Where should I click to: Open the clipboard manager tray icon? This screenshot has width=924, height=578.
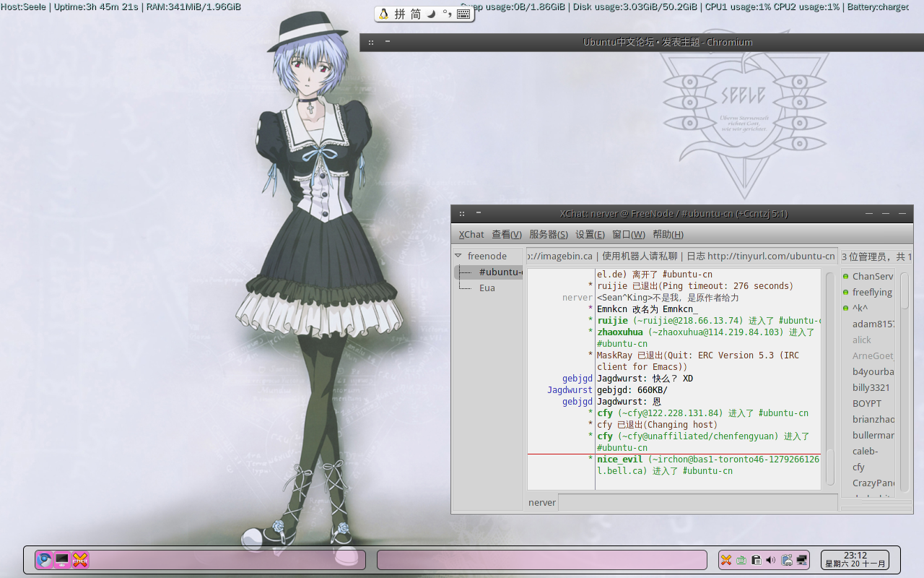[756, 560]
